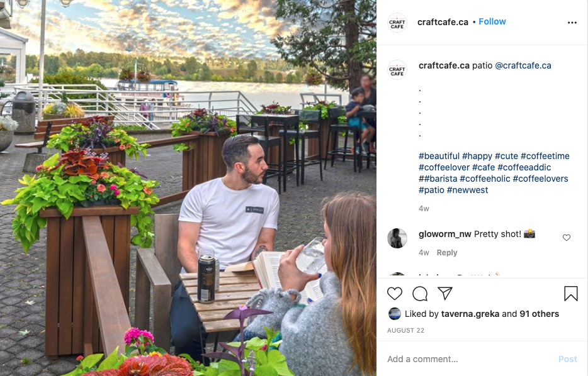Open the three-dot more options menu
The height and width of the screenshot is (376, 588).
pyautogui.click(x=572, y=23)
